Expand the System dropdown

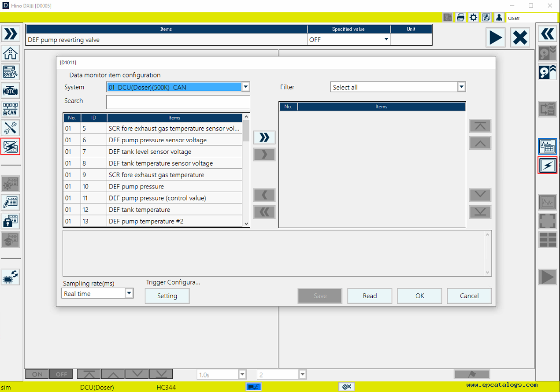point(246,87)
